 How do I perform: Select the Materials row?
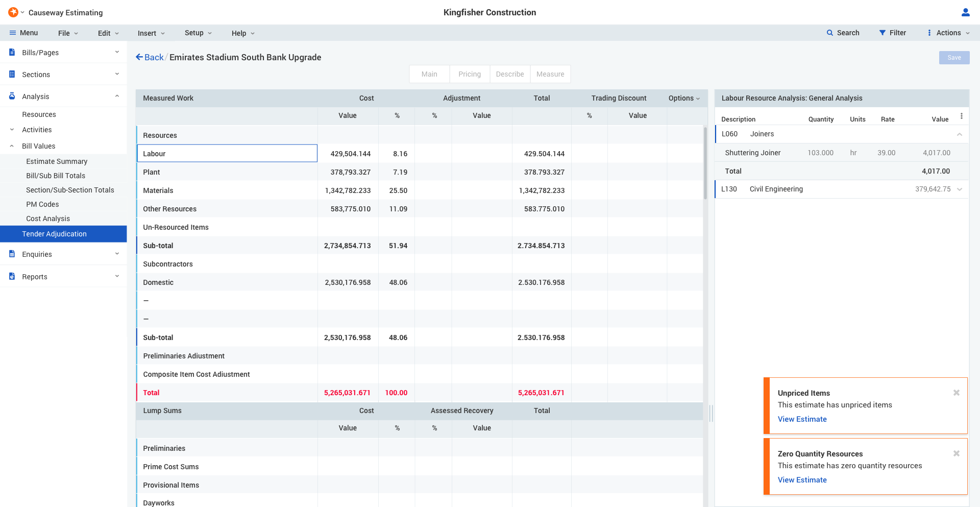coord(419,190)
